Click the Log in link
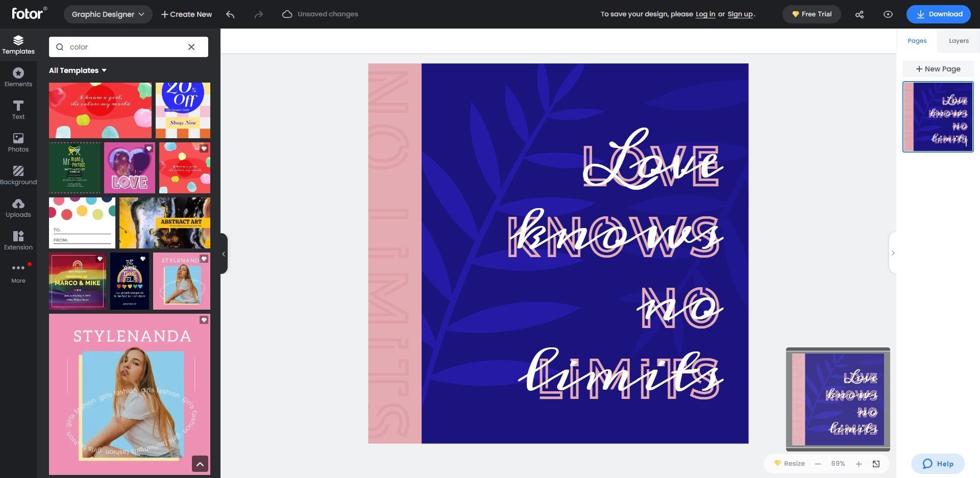The image size is (980, 478). [x=705, y=14]
